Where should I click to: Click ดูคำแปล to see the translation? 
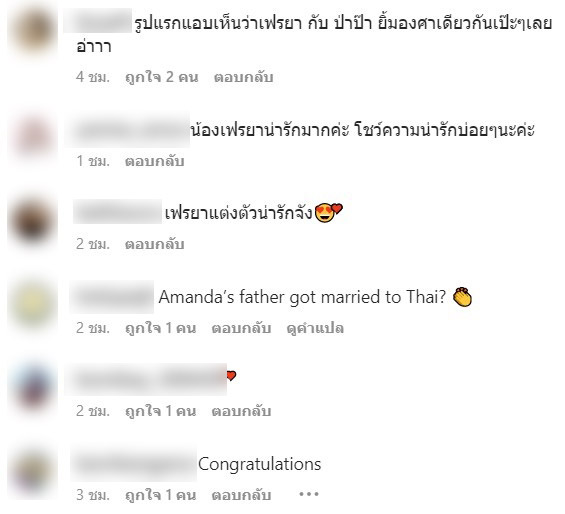tap(315, 328)
